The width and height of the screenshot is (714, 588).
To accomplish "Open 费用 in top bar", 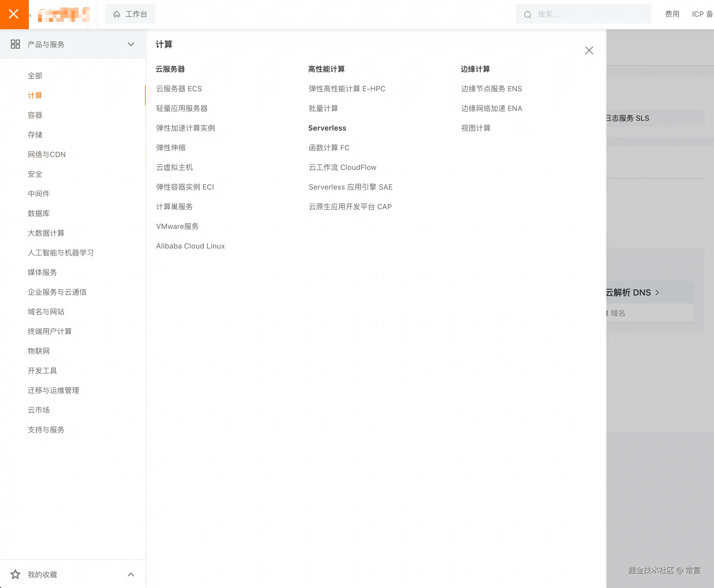I will pyautogui.click(x=672, y=14).
